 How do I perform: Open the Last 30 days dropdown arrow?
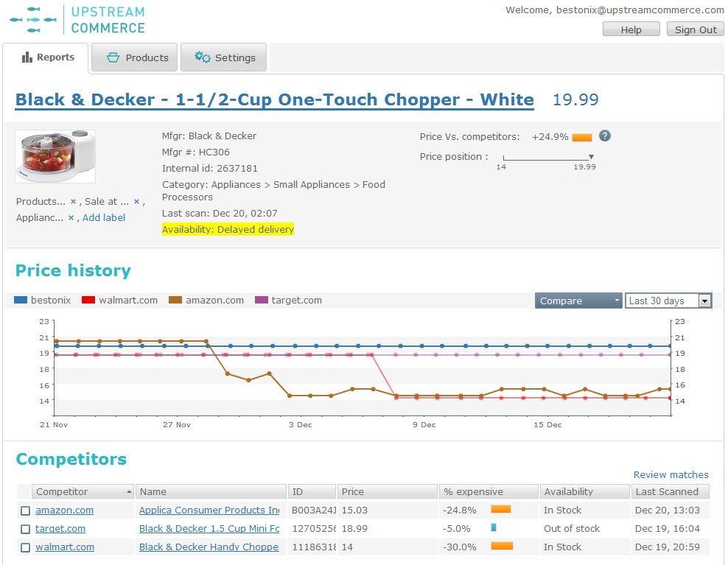pyautogui.click(x=704, y=301)
